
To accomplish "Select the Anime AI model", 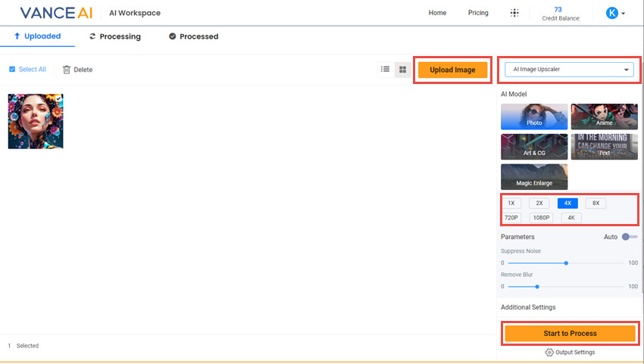I will tap(604, 117).
